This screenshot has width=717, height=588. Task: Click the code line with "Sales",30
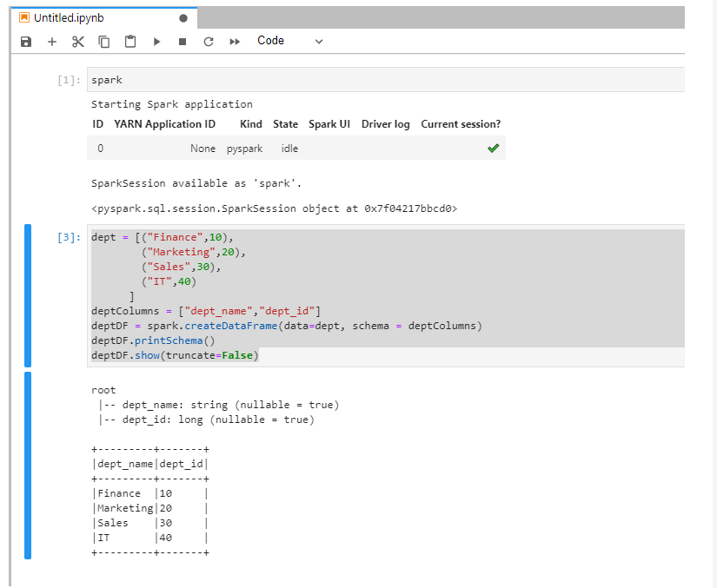(x=181, y=267)
